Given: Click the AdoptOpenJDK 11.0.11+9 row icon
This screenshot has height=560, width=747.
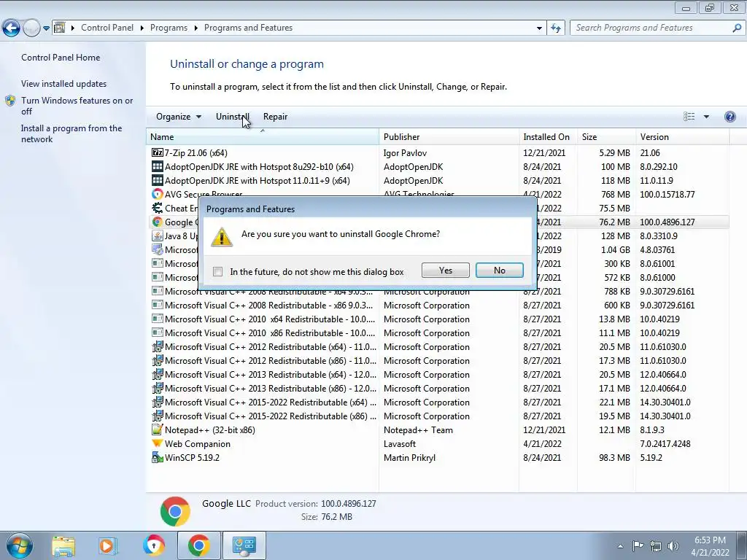Looking at the screenshot, I should point(158,181).
